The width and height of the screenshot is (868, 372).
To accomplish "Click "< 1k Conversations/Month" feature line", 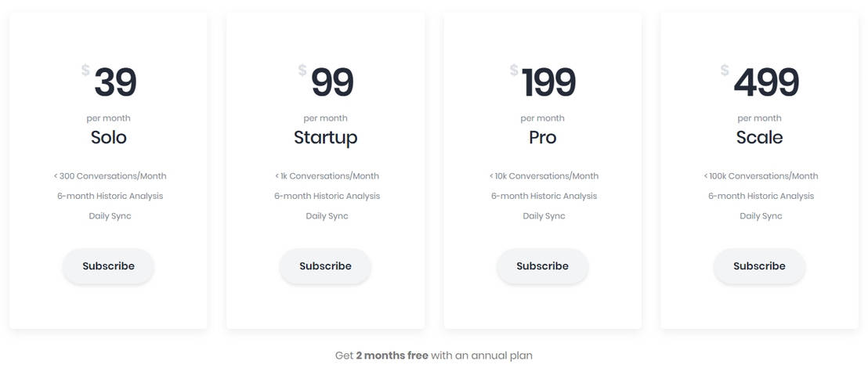I will click(327, 176).
